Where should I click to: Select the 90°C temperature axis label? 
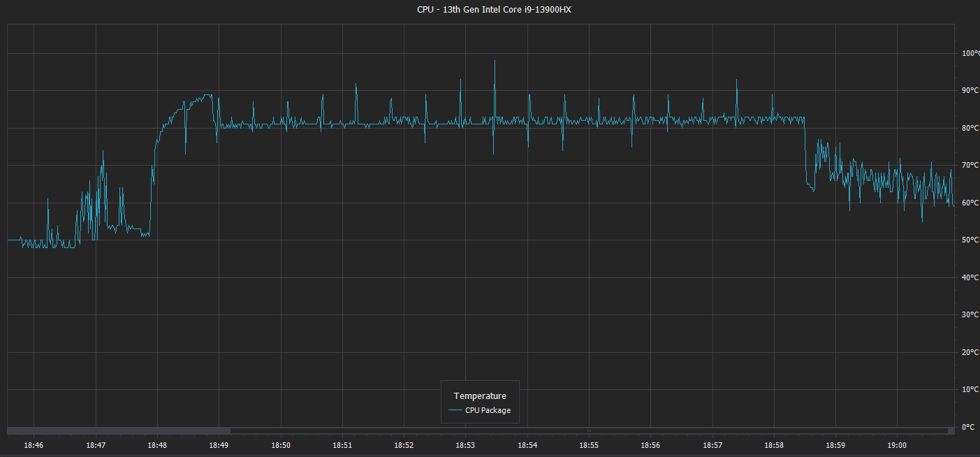pyautogui.click(x=970, y=90)
